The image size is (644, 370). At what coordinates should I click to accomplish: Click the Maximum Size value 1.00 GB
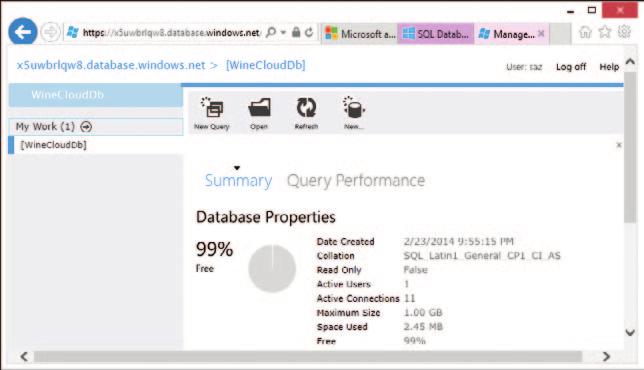coord(423,313)
